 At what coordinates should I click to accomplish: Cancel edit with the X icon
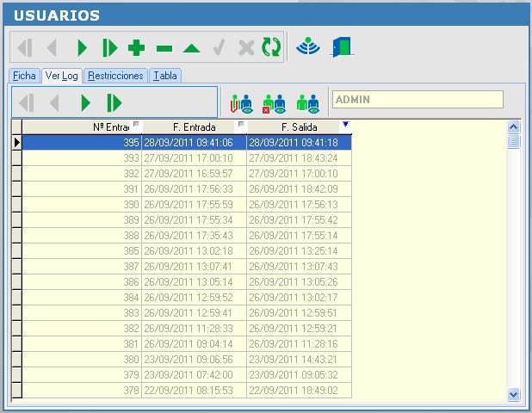246,47
